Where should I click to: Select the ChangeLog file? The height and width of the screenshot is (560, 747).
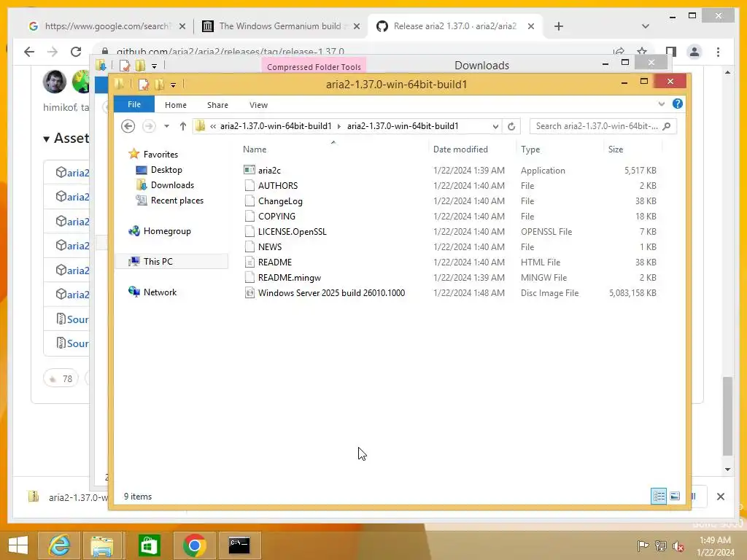pyautogui.click(x=280, y=201)
